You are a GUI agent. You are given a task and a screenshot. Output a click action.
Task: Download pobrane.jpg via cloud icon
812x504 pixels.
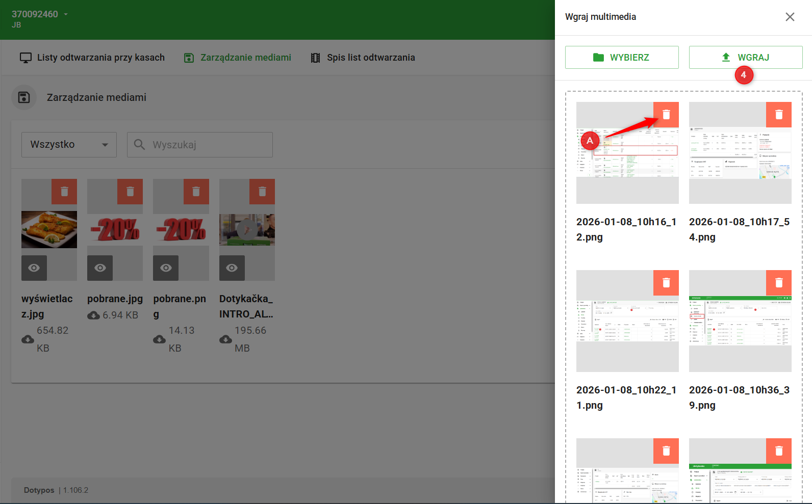[94, 315]
